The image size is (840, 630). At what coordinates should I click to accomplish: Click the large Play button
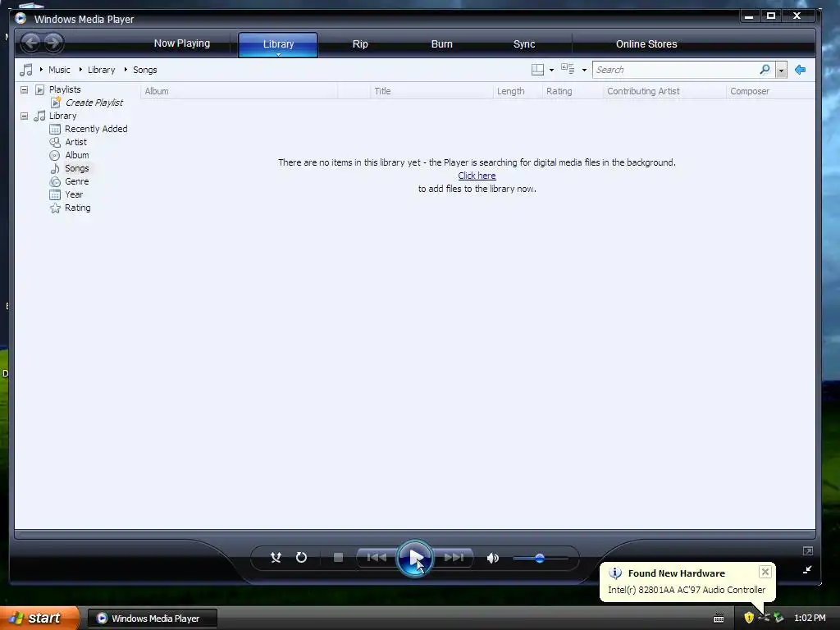click(x=414, y=558)
